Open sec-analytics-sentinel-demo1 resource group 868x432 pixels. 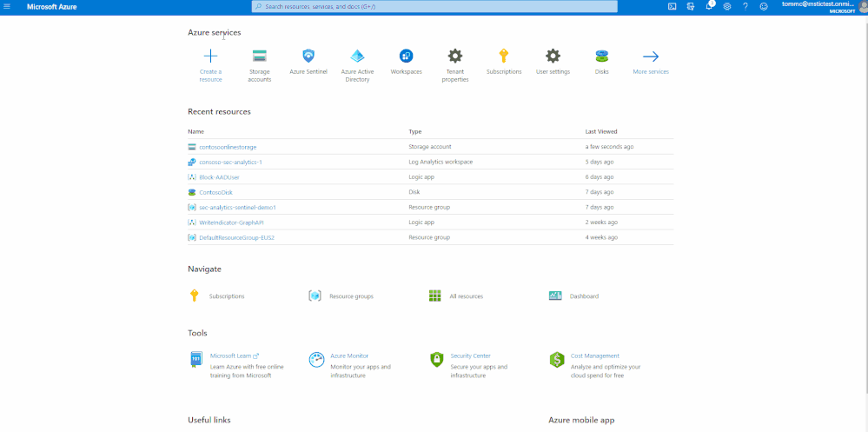click(237, 207)
